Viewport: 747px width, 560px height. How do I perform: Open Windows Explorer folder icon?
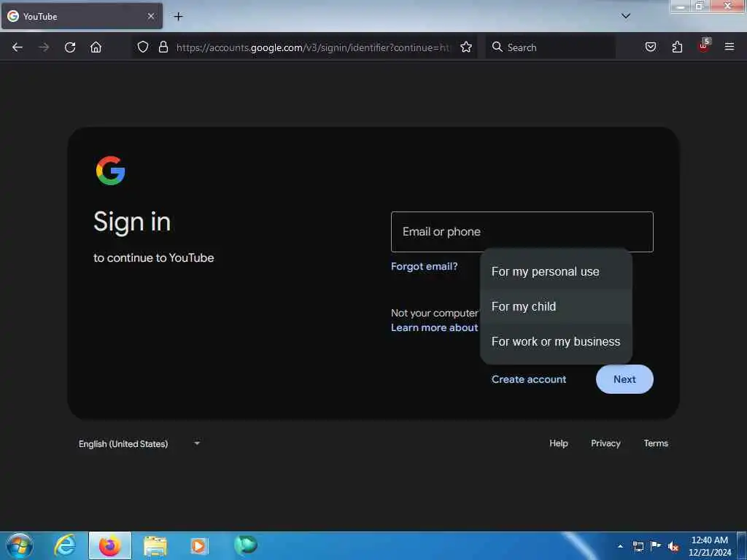[x=155, y=545]
